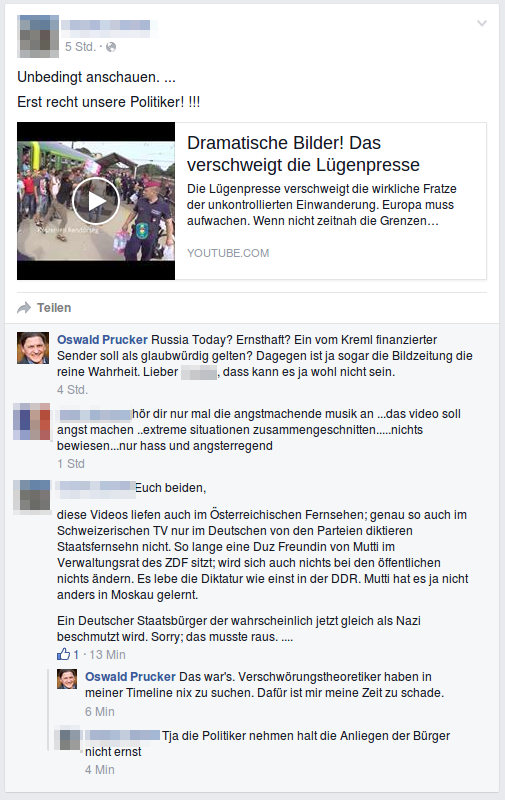505x800 pixels.
Task: Open the post options chevron menu
Action: click(x=482, y=23)
